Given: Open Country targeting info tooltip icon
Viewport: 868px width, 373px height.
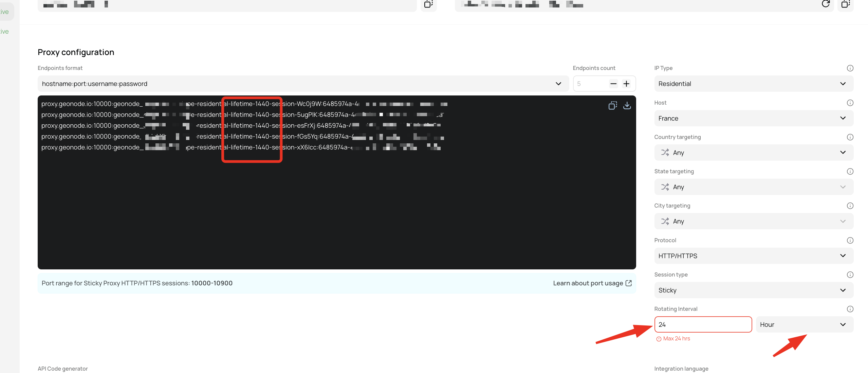Looking at the screenshot, I should click(x=850, y=137).
